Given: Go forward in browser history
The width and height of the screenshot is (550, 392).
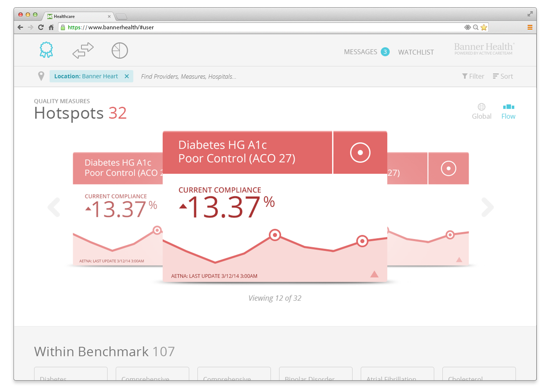Looking at the screenshot, I should (x=30, y=27).
